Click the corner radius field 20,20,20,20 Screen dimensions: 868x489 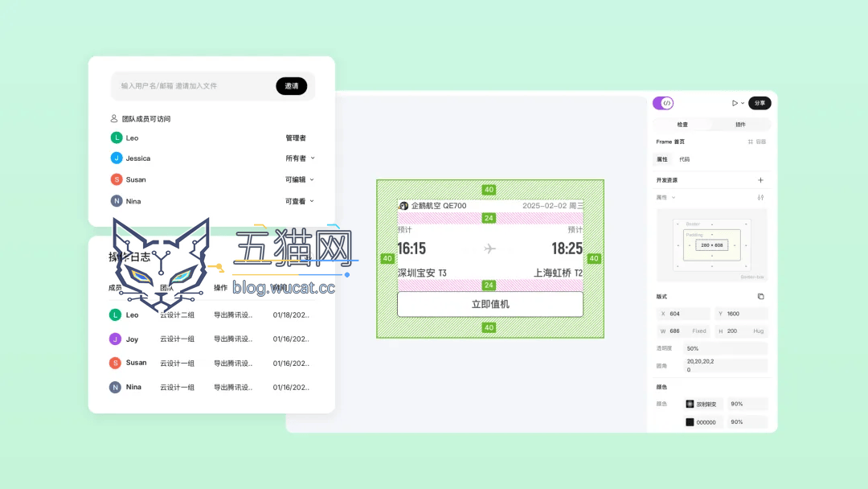[726, 365]
